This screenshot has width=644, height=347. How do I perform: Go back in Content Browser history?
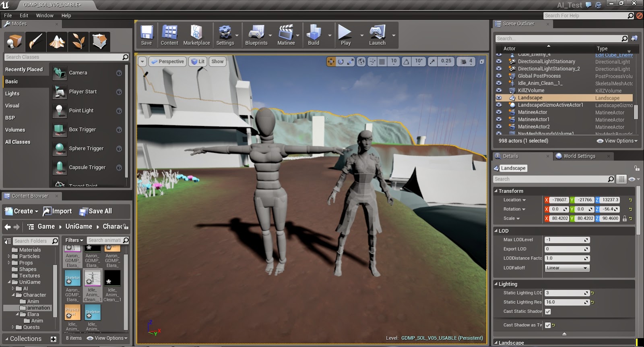pos(8,227)
